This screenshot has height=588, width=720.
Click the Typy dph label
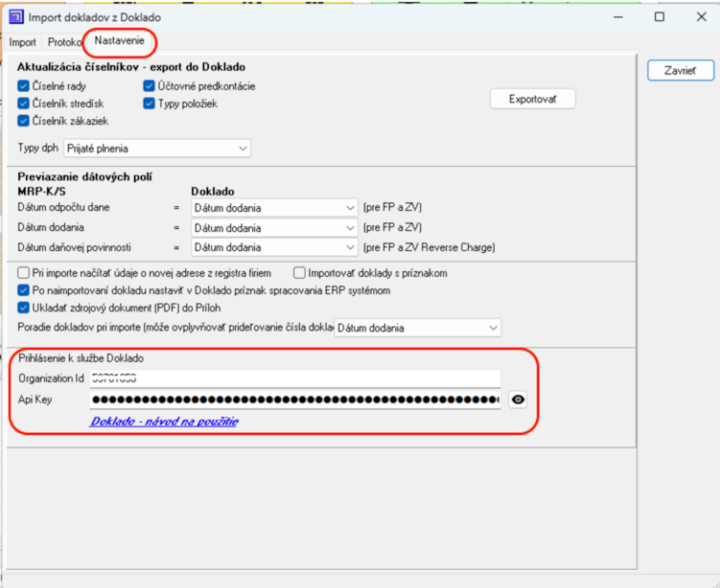coord(38,148)
